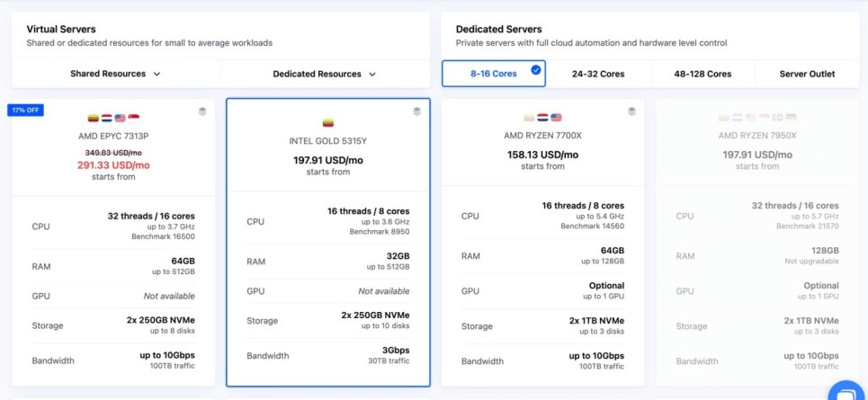
Task: Click the 17% OFF discount badge
Action: [25, 110]
